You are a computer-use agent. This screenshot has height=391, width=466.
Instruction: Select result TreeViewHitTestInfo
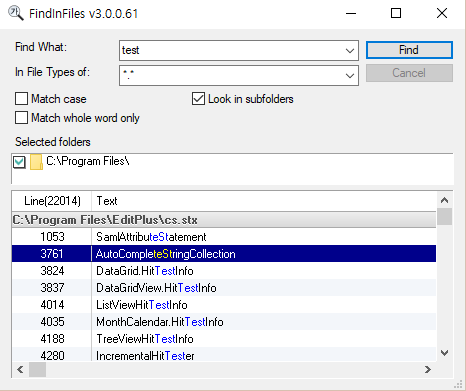224,339
